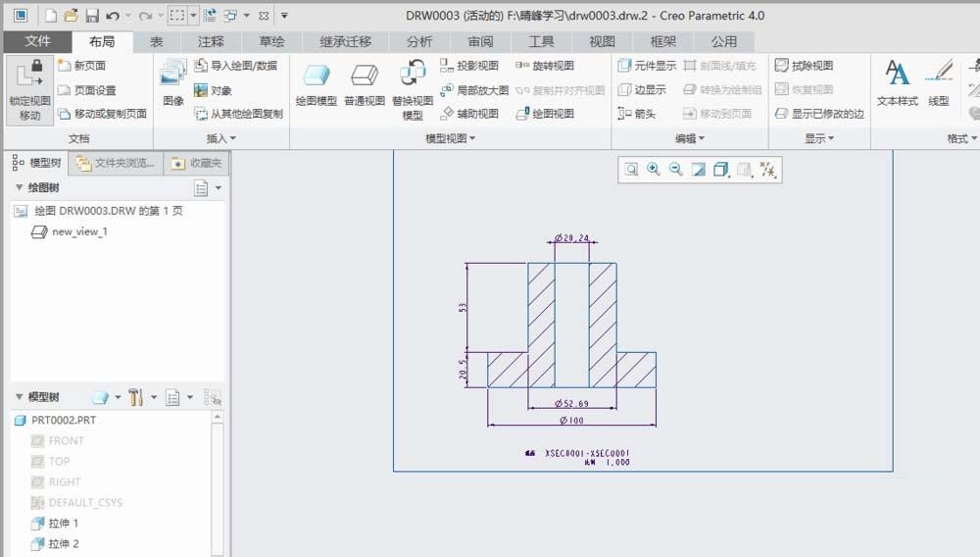Open the Tools (工具) tab
Image resolution: width=980 pixels, height=557 pixels.
[x=541, y=42]
